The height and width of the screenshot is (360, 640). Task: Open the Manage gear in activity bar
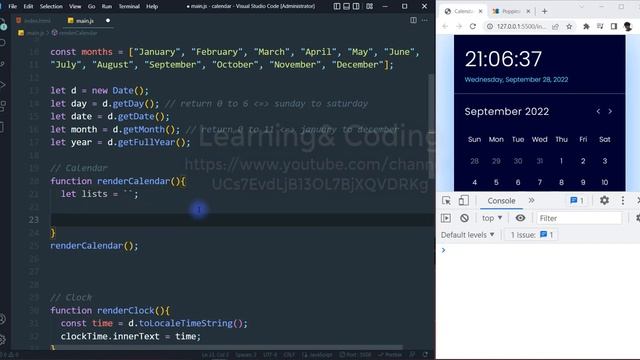[x=2, y=339]
